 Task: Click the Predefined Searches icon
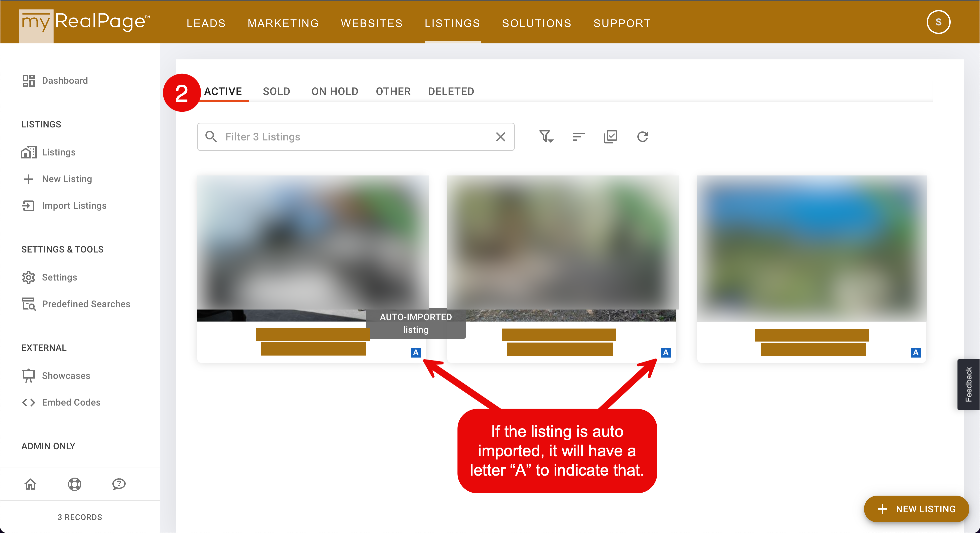(x=29, y=304)
